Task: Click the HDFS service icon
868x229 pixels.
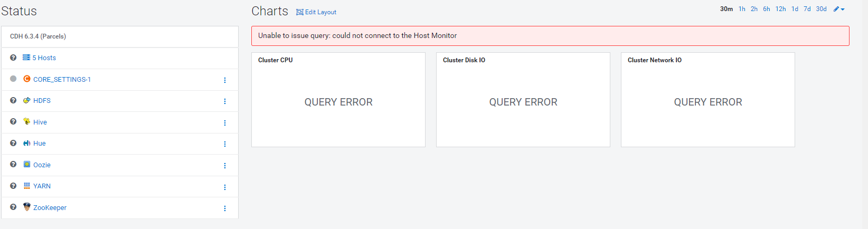Action: 26,100
